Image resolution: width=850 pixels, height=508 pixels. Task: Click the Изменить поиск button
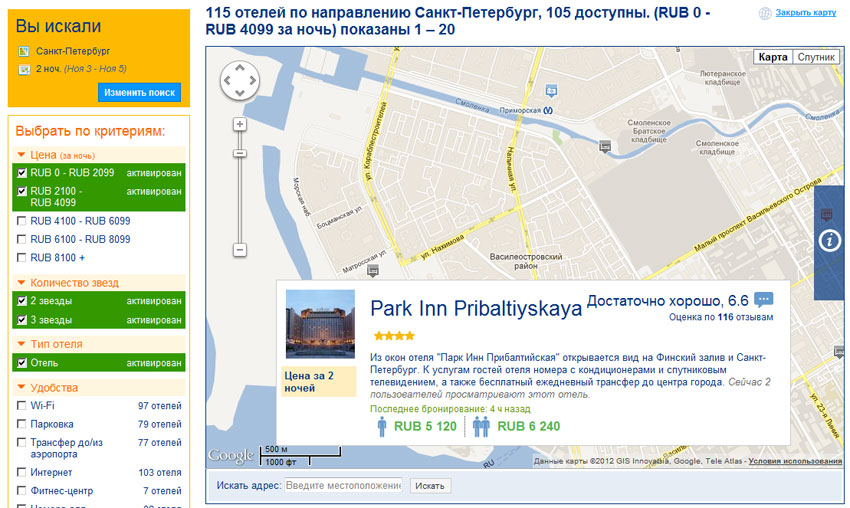140,92
